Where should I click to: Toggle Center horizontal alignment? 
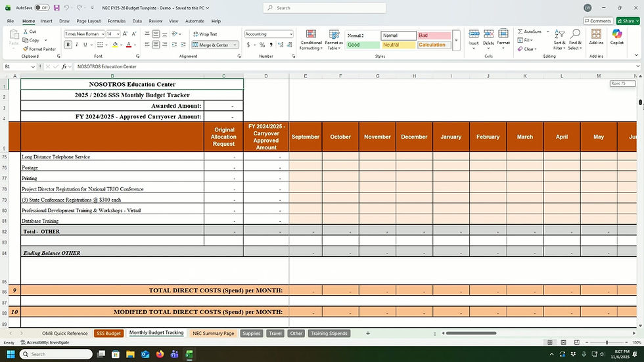point(156,45)
